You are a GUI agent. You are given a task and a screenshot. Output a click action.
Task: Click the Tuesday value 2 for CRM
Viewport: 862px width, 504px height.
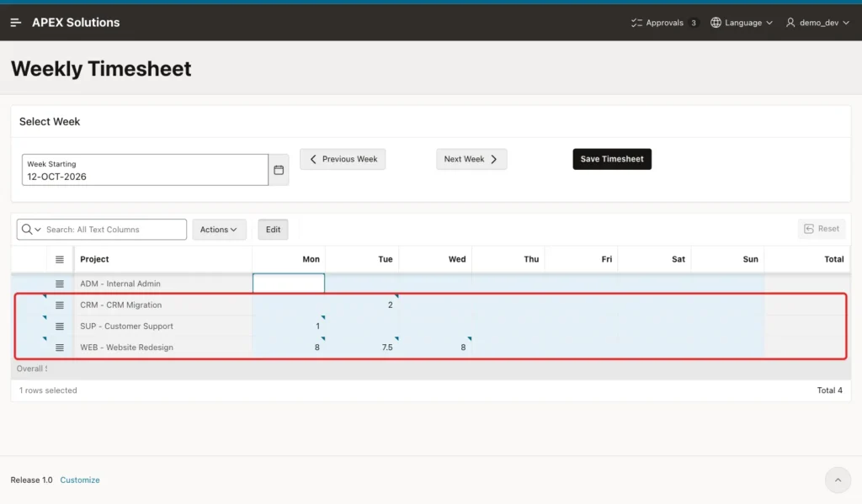362,305
